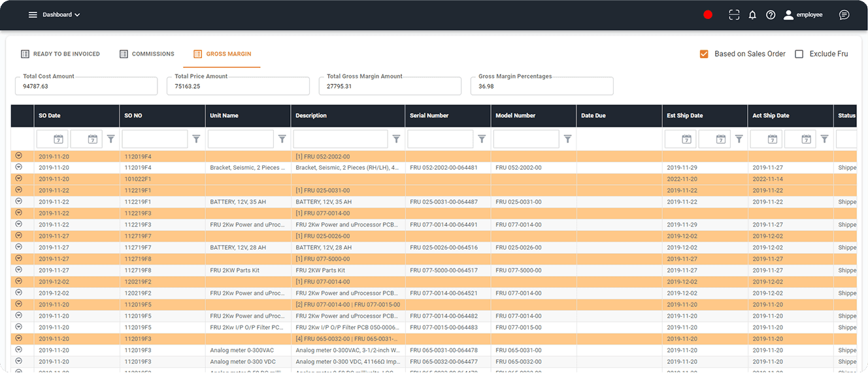Click the Total Price Amount field
This screenshot has height=373, width=868.
(x=238, y=86)
